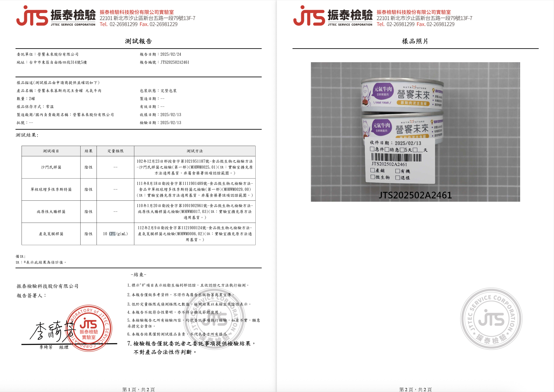
Task: Click the method cell mentioning MOHWM0006.02
Action: click(195, 234)
